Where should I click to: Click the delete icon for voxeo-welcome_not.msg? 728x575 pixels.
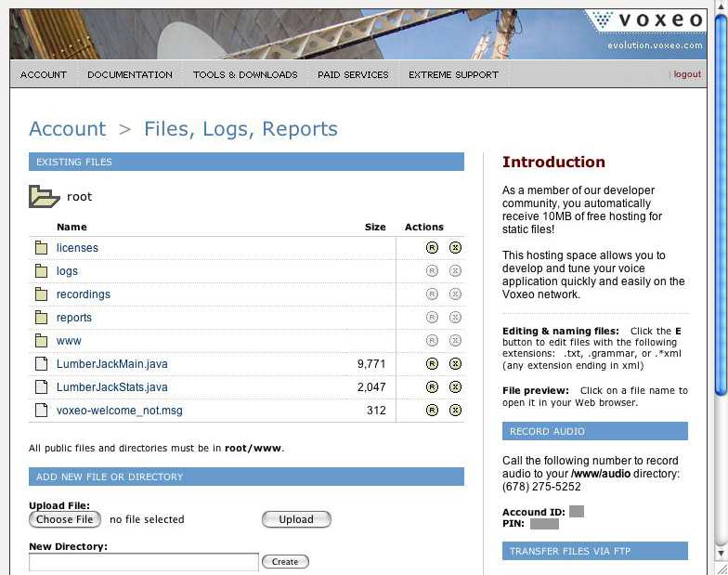[455, 411]
